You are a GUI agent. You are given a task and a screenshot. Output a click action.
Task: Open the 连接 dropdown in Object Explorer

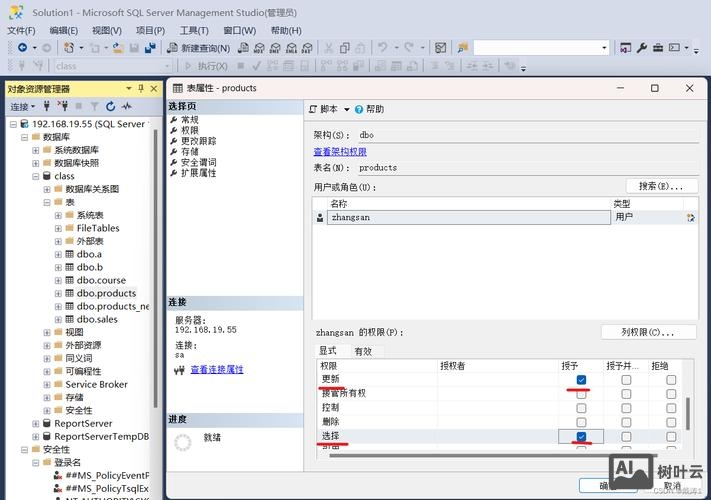click(x=22, y=106)
